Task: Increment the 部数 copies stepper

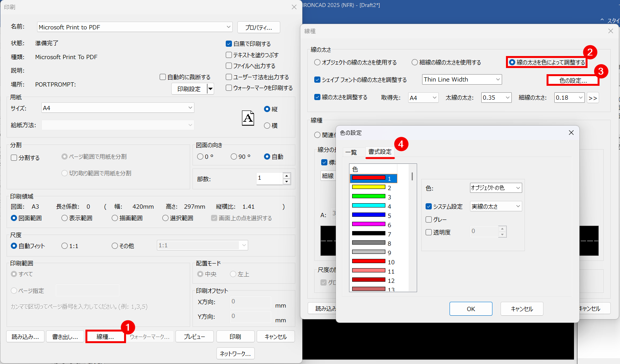Action: click(286, 176)
